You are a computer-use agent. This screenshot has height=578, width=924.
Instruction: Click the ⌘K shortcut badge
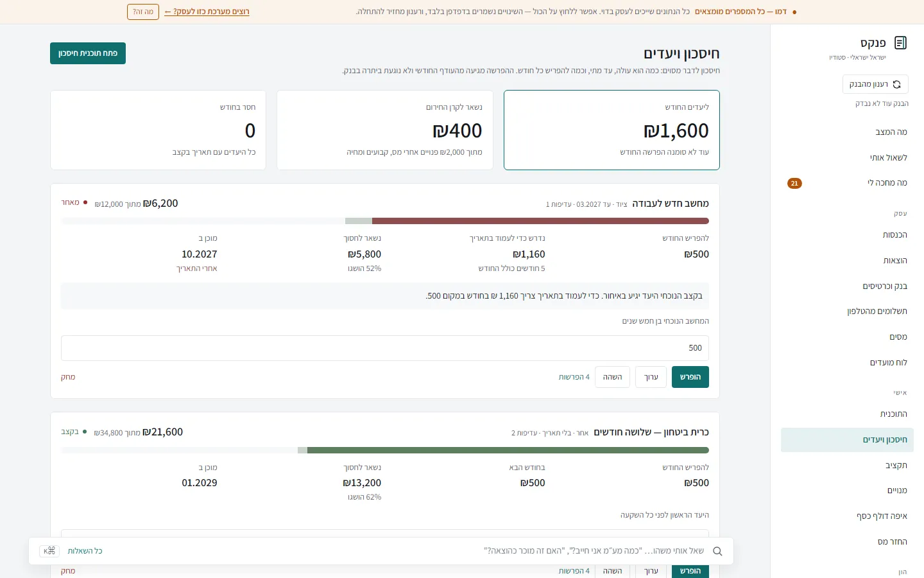[x=49, y=551]
